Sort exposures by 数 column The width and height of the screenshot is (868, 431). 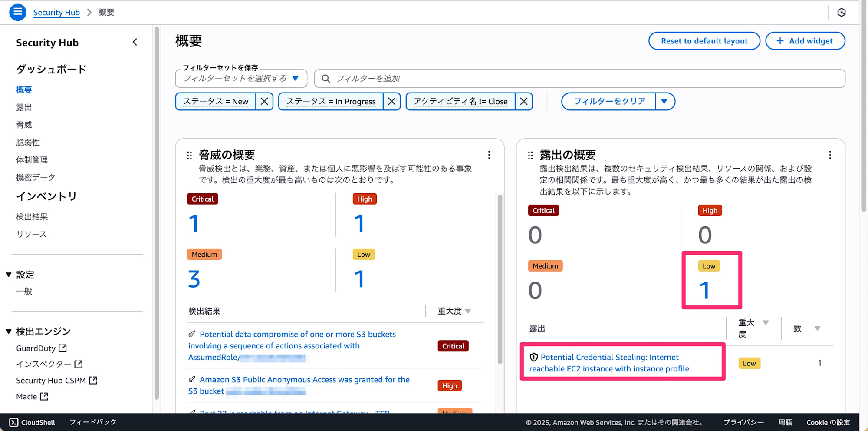[807, 328]
